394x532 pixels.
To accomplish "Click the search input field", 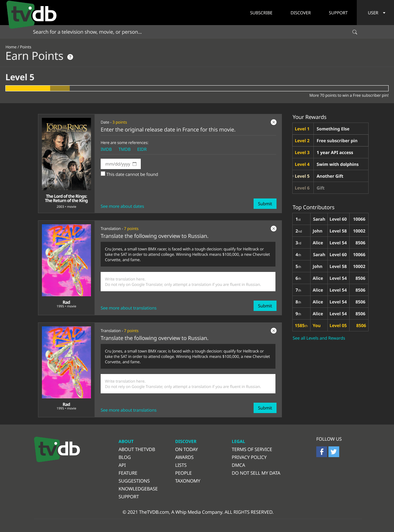I will click(143, 32).
